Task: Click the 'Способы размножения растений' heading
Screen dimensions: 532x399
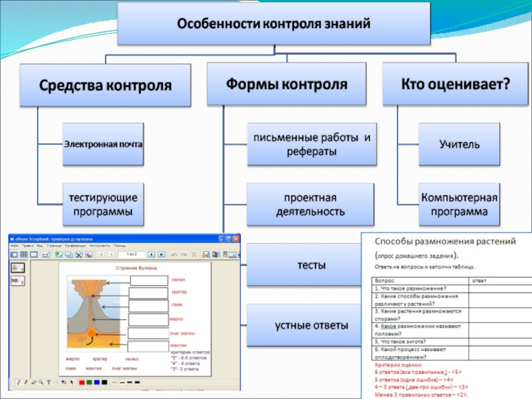Action: pyautogui.click(x=445, y=241)
